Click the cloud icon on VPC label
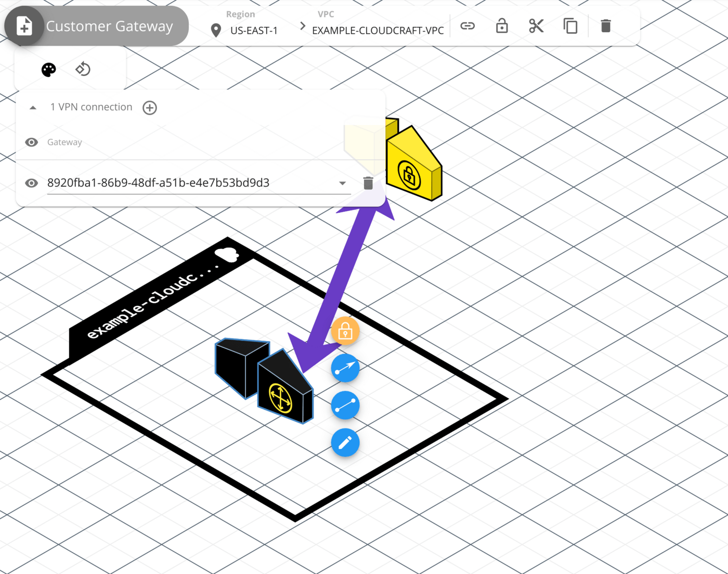The image size is (728, 574). (x=226, y=254)
